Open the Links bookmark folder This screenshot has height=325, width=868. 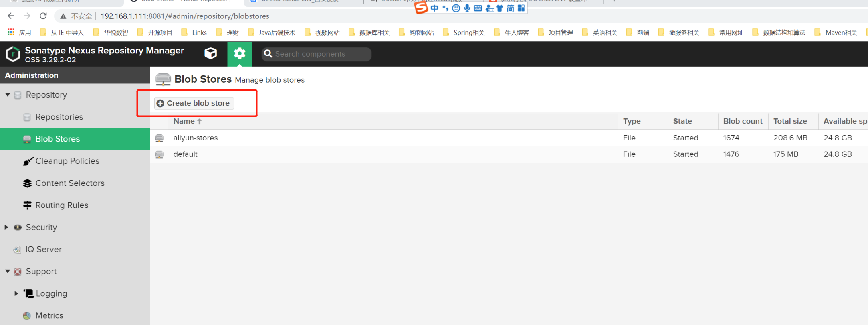click(194, 32)
